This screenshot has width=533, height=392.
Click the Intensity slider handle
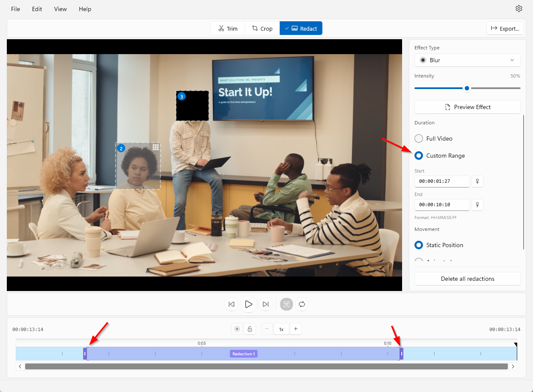click(467, 88)
